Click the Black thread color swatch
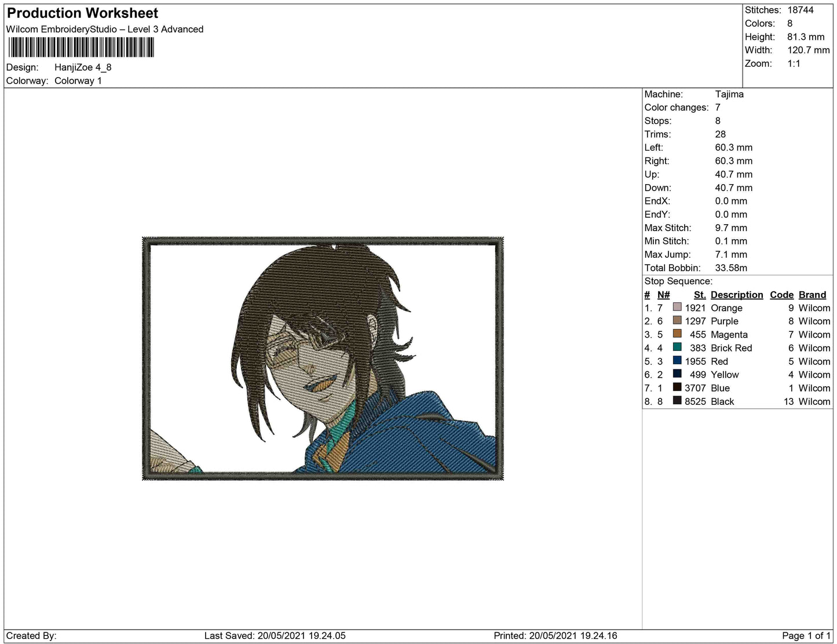 tap(677, 400)
